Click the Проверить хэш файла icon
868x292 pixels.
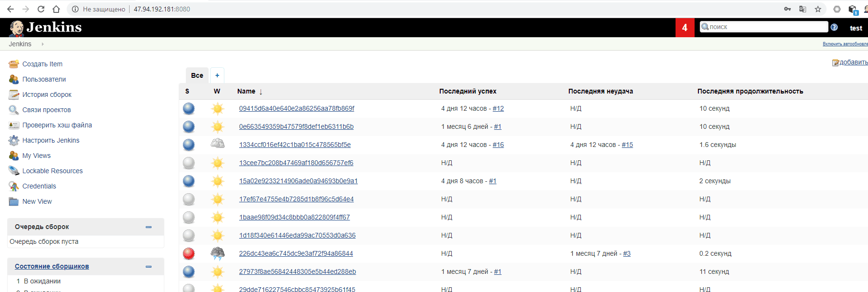point(14,125)
